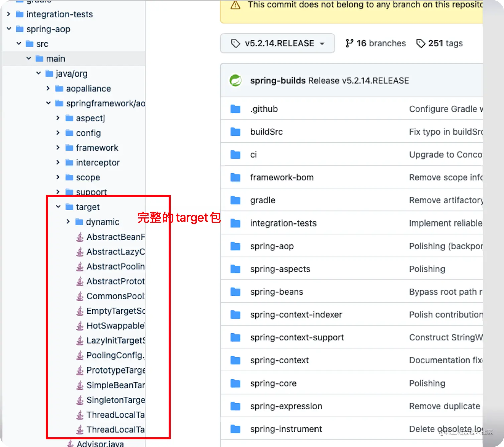Open the Release v5.2.14.RELEASE commit message
504x447 pixels.
pyautogui.click(x=359, y=81)
